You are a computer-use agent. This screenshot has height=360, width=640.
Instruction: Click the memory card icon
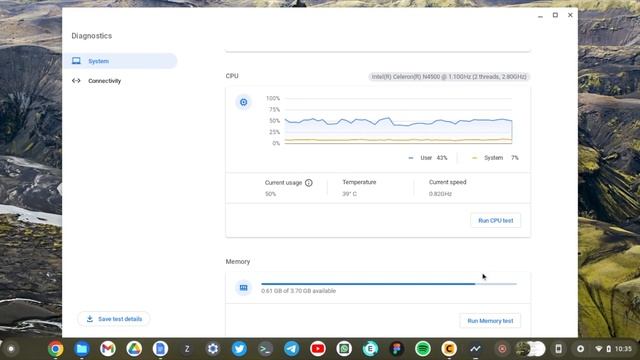click(244, 288)
